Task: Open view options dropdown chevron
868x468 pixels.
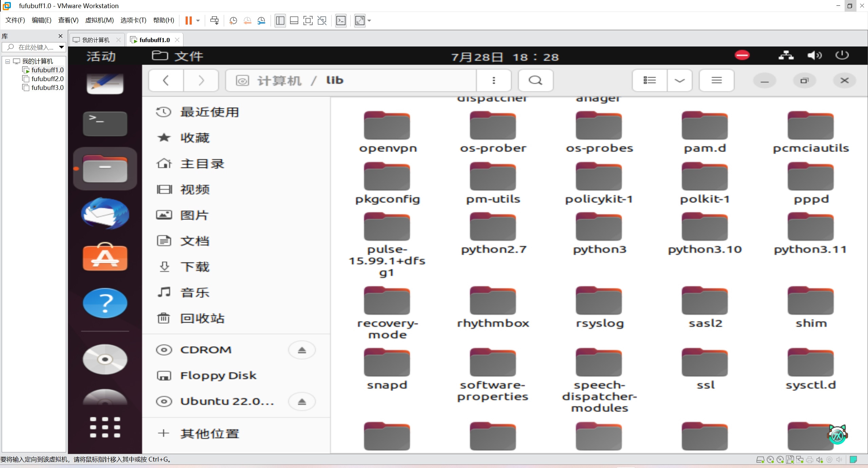Action: click(x=679, y=80)
